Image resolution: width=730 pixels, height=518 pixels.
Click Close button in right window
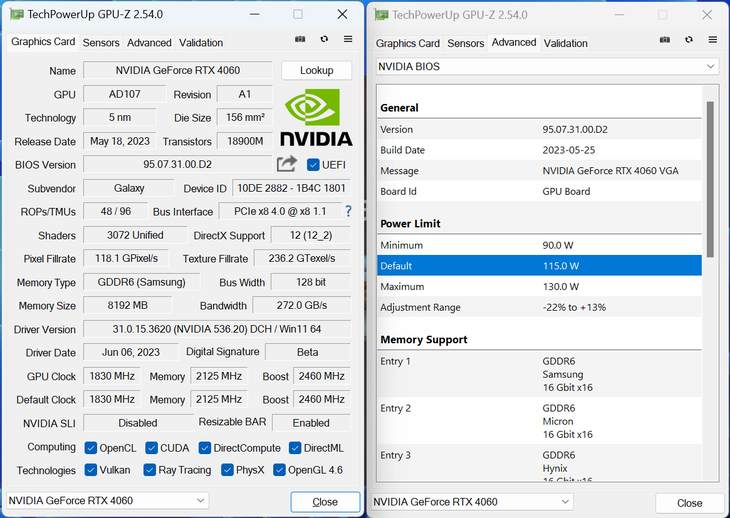tap(689, 503)
